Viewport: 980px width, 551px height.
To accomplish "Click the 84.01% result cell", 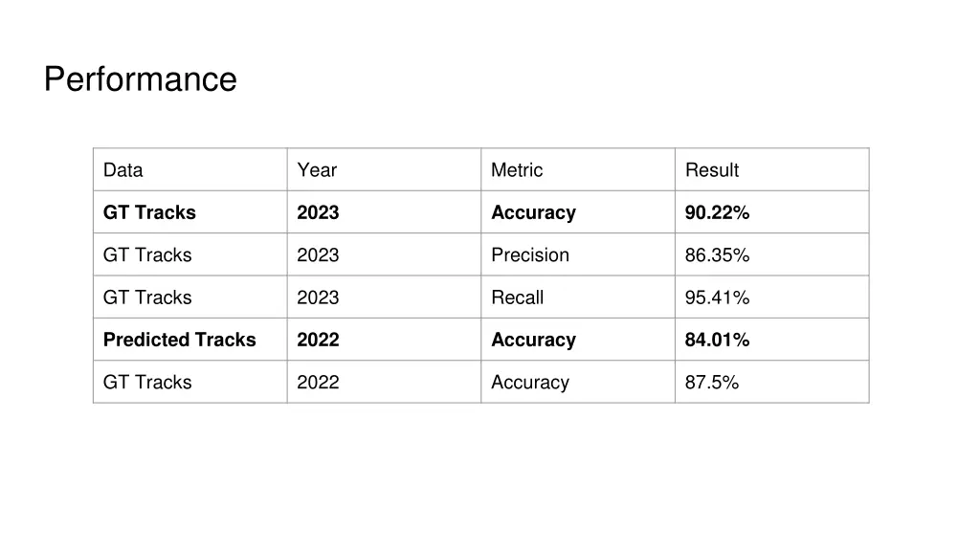I will point(772,340).
